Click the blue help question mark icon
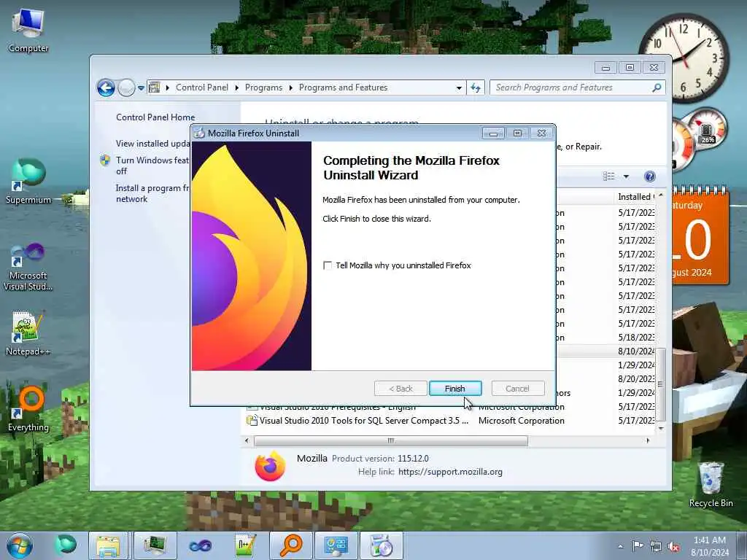This screenshot has height=560, width=747. point(650,176)
